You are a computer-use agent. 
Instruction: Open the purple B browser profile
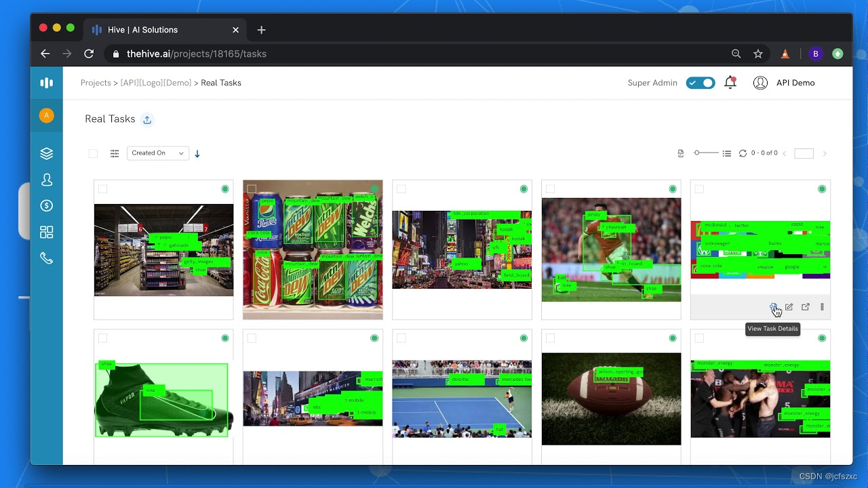click(816, 54)
